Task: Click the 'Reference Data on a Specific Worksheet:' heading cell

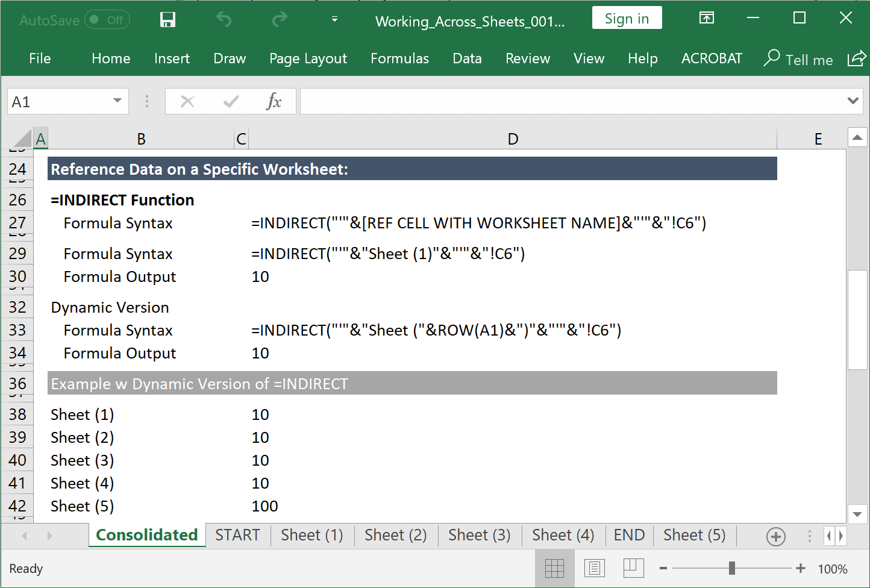Action: pyautogui.click(x=412, y=169)
